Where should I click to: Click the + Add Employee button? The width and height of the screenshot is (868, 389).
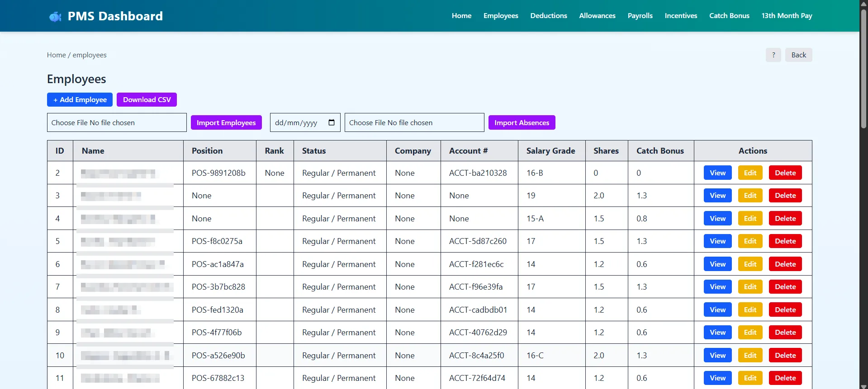tap(80, 100)
